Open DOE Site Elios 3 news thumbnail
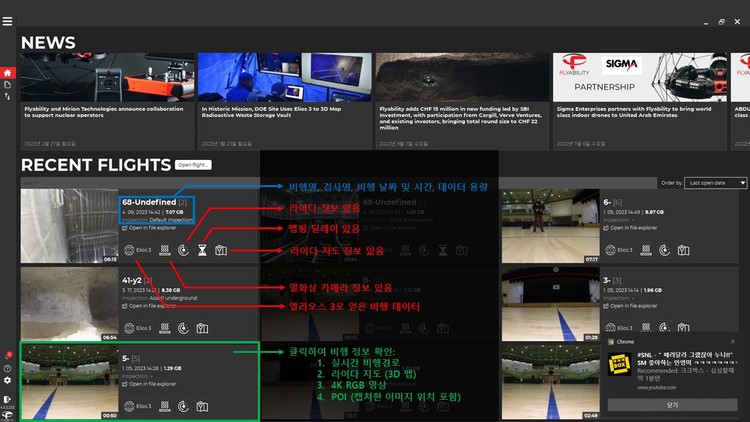This screenshot has width=750, height=422. [x=285, y=77]
